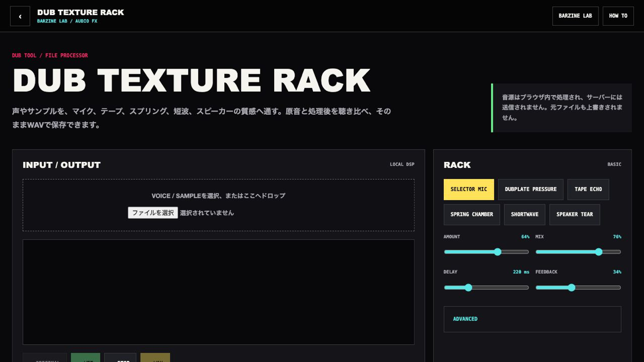Click the 64% amount value
This screenshot has width=644, height=362.
525,237
